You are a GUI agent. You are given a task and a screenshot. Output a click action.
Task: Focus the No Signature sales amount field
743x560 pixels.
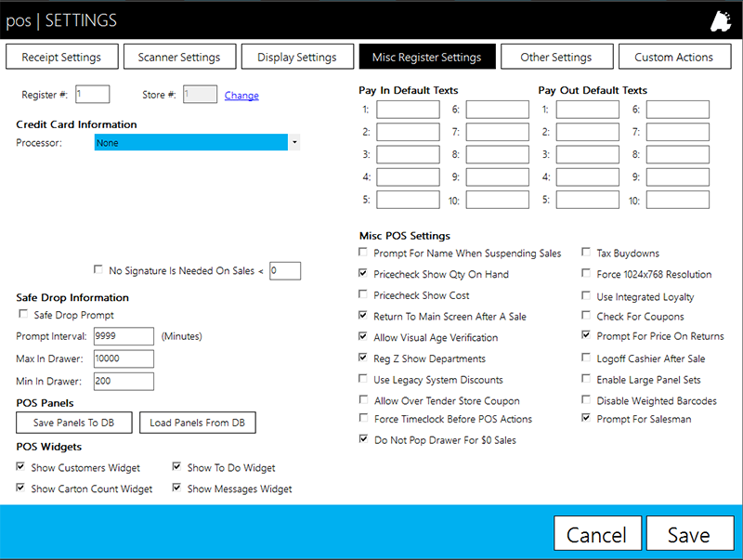pyautogui.click(x=285, y=270)
